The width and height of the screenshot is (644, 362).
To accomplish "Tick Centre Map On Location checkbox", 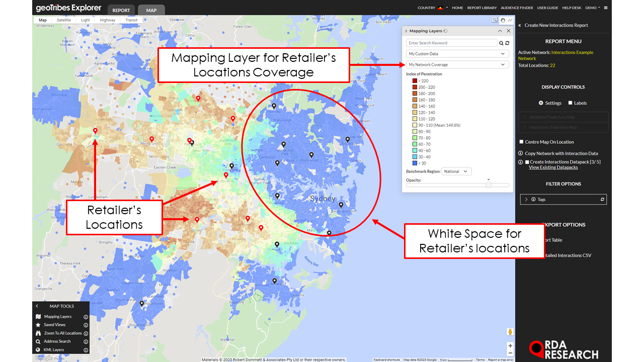I will point(521,142).
